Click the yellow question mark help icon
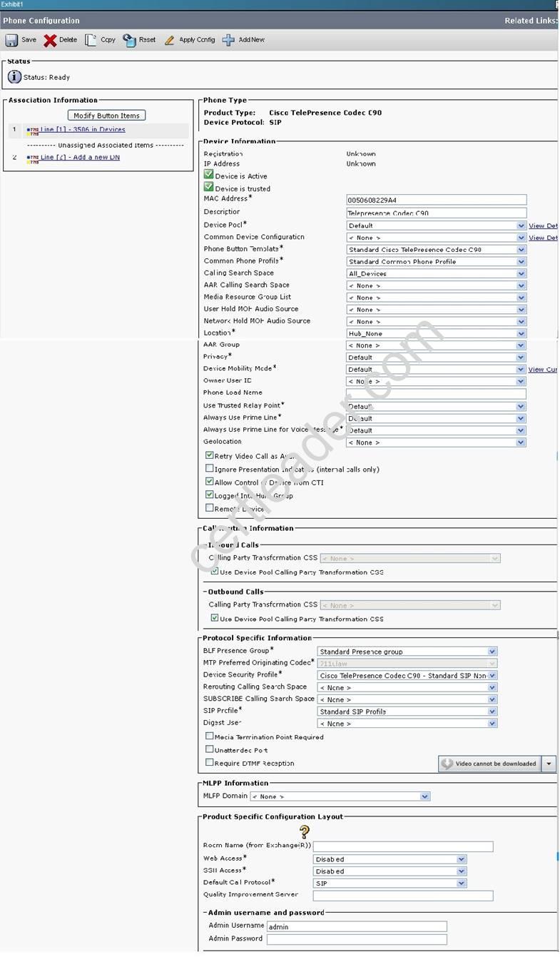The height and width of the screenshot is (957, 560). 305,831
